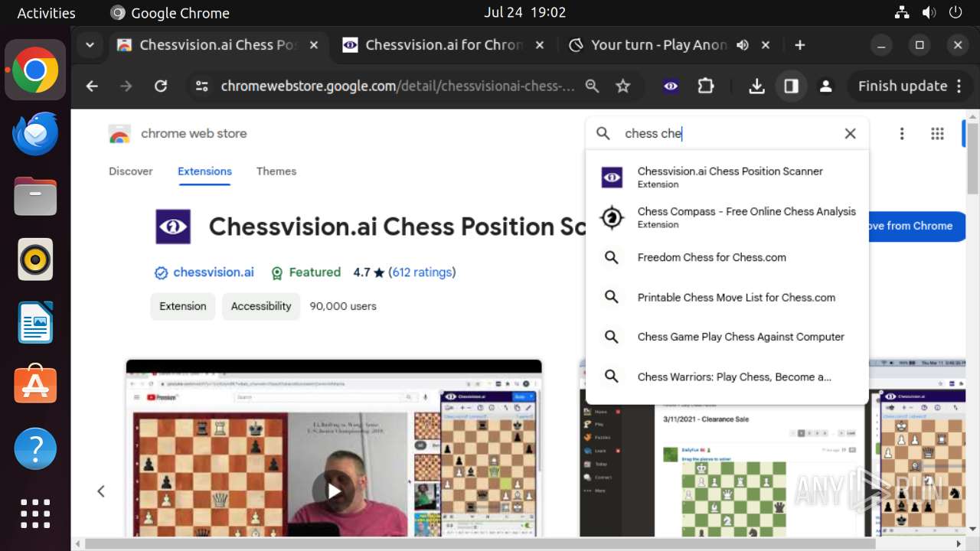Show applications grid in dock
The height and width of the screenshot is (551, 980).
pyautogui.click(x=35, y=514)
